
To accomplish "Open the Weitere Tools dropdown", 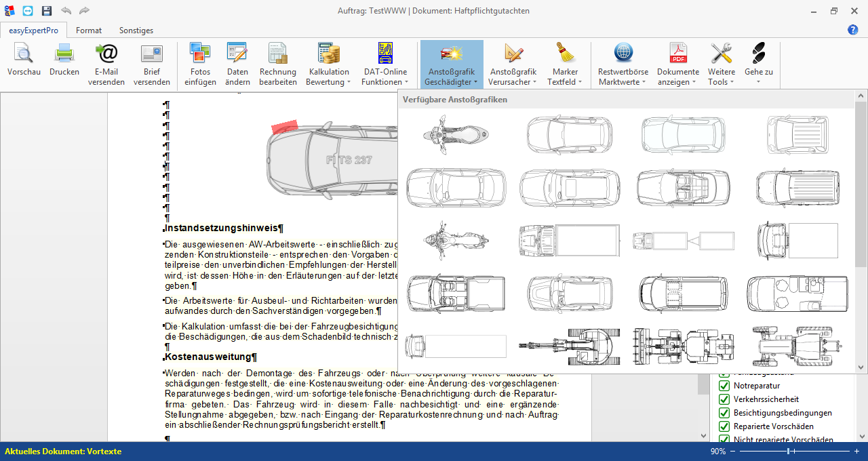I will [x=722, y=64].
